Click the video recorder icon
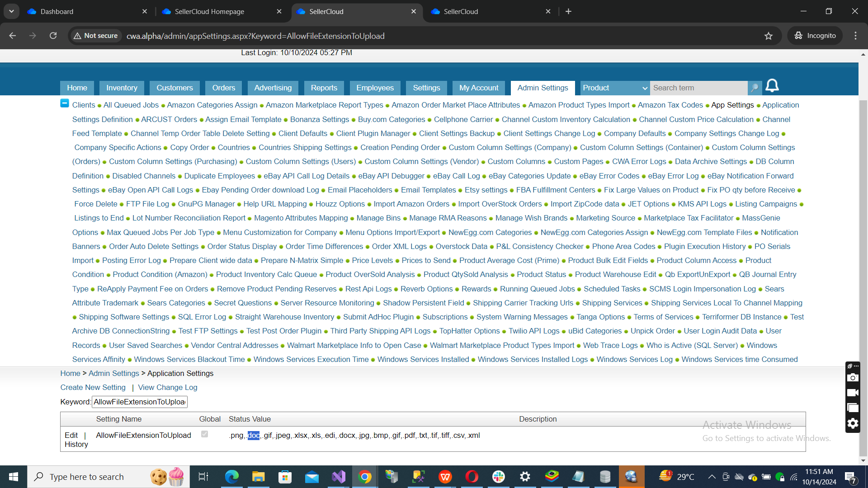 coord(853,393)
